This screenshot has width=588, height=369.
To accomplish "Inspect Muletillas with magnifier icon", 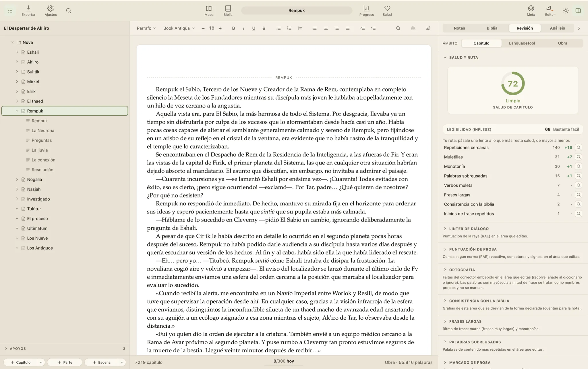I will [x=579, y=157].
